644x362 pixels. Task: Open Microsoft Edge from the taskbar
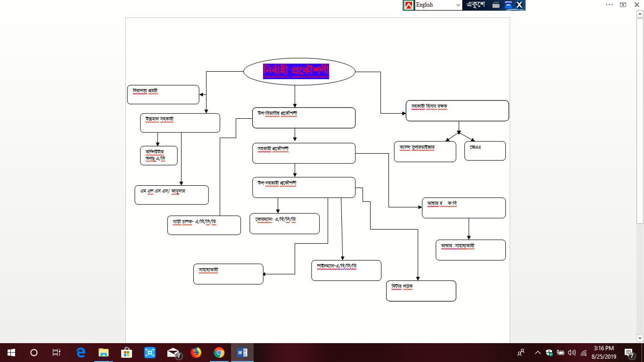(81, 353)
